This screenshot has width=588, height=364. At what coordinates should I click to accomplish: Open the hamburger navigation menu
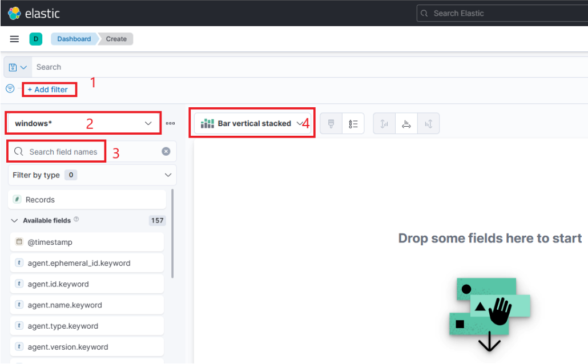point(14,39)
